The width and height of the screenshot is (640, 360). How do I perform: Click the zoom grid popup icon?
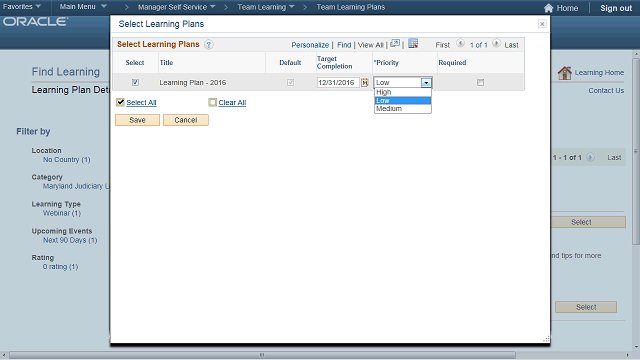click(395, 43)
